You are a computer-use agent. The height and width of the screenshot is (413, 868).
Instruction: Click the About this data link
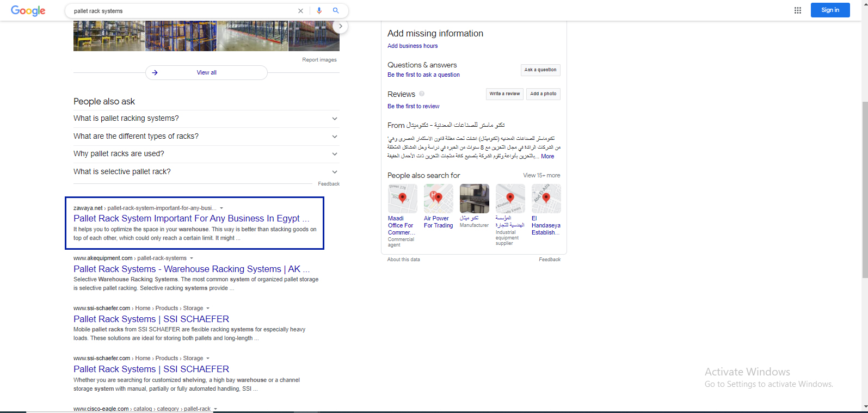coord(403,260)
